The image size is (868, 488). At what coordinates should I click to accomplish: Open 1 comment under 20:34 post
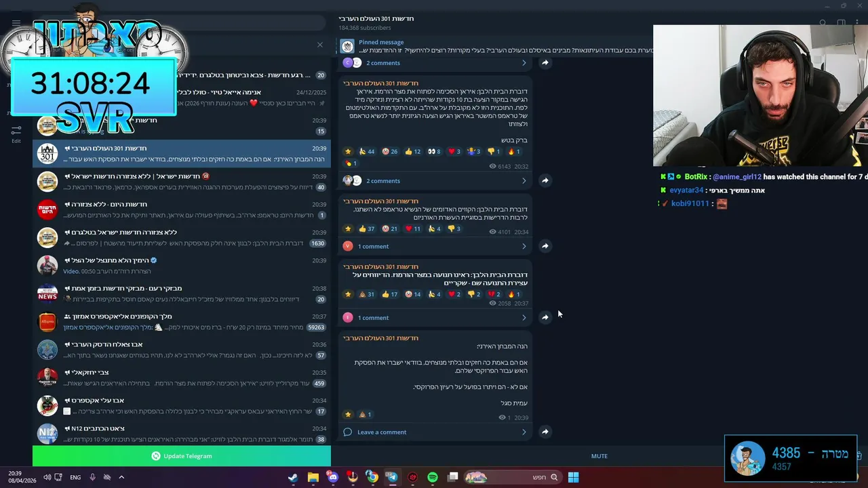(x=373, y=247)
